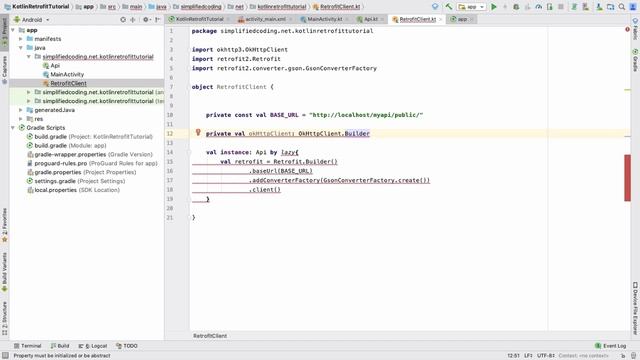The height and width of the screenshot is (360, 640).
Task: Switch to KotlinRetrofitTutorial editor tab
Action: pyautogui.click(x=199, y=19)
